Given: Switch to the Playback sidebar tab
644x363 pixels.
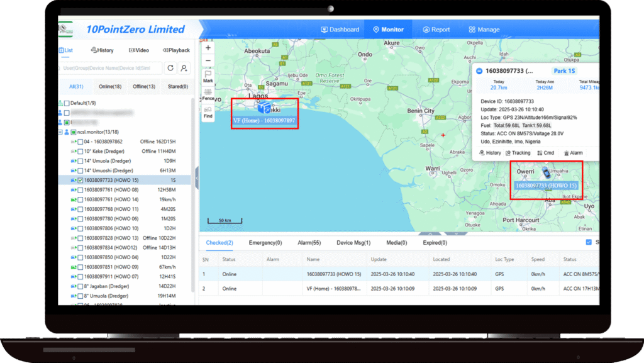Looking at the screenshot, I should 176,50.
